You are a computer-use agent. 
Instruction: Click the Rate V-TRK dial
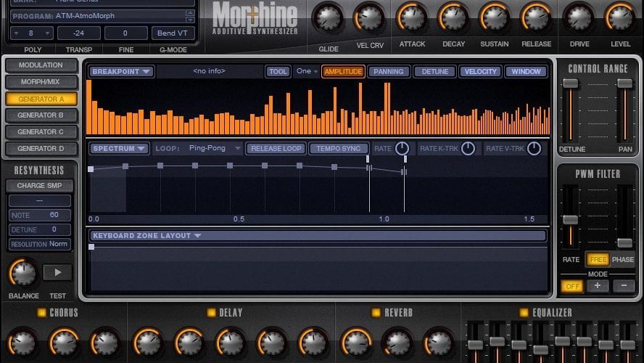tap(534, 148)
